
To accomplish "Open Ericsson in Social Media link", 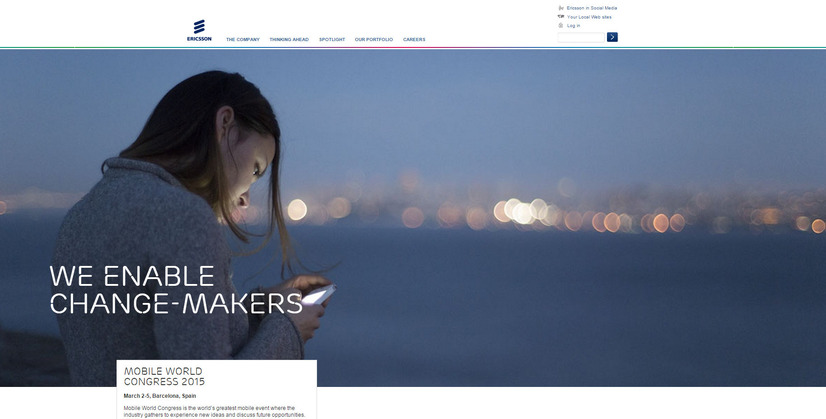I will [x=592, y=8].
